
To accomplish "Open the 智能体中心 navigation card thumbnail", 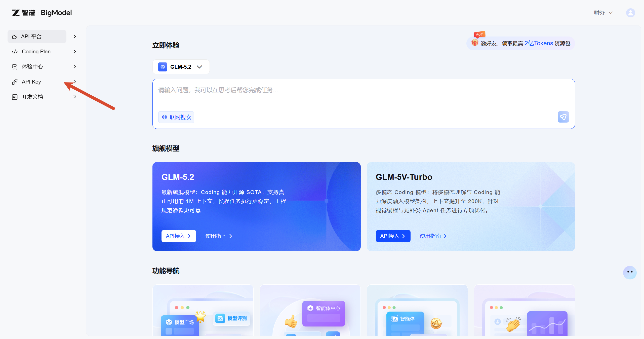I will (x=310, y=310).
